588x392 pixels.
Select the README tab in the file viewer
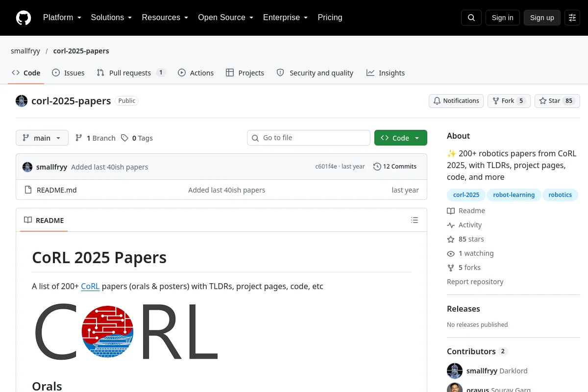pyautogui.click(x=44, y=220)
